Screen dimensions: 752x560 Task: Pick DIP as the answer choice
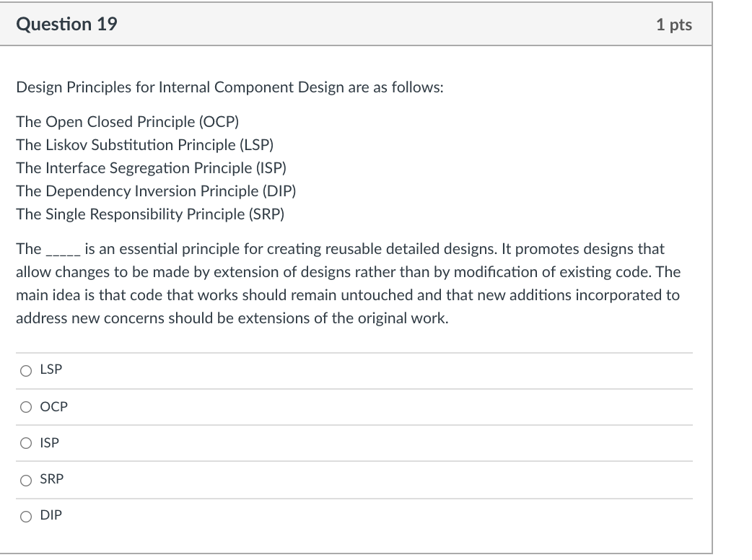coord(26,515)
